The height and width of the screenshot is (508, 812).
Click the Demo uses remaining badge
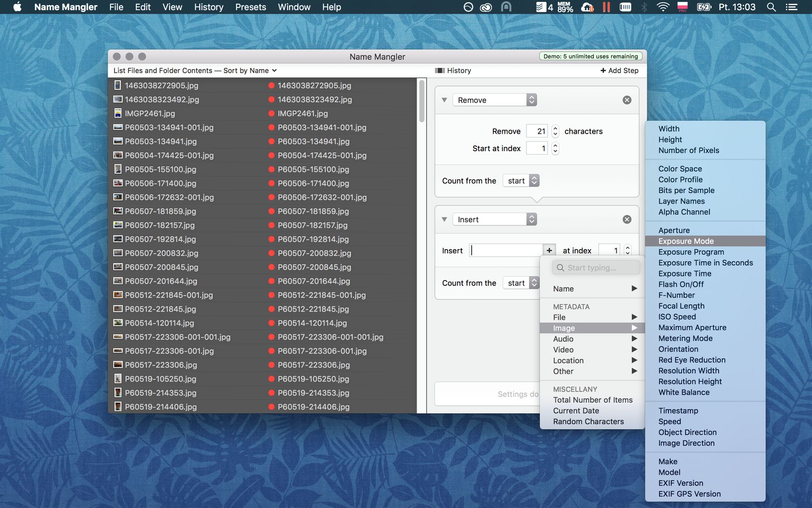(591, 56)
